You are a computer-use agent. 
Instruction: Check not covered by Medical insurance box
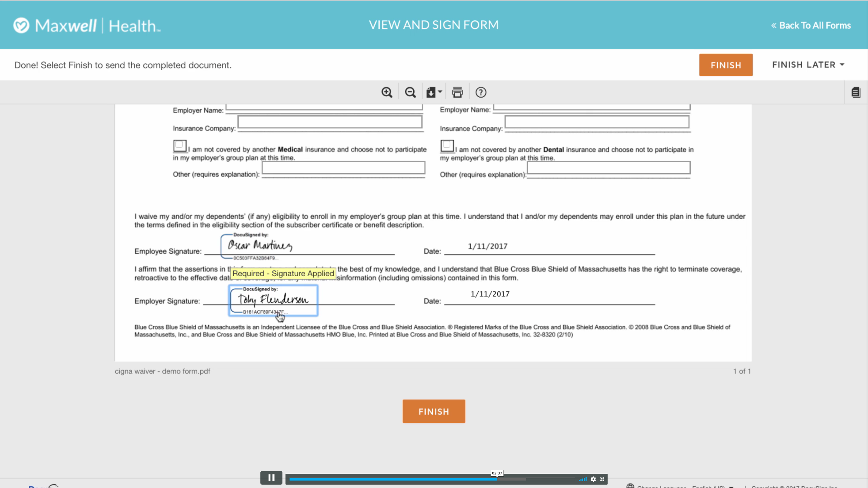(179, 145)
